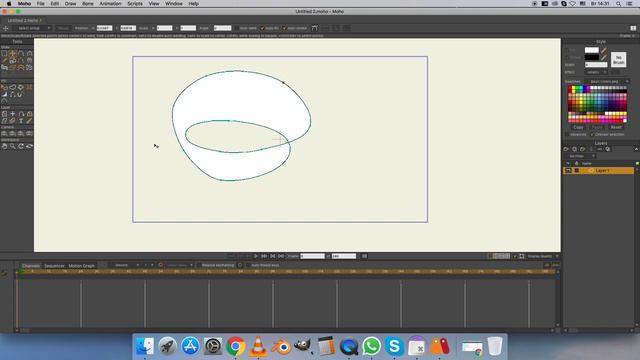Select the last Camera tool (Pan/Tilt Camera)
640x360 pixels.
(x=29, y=133)
